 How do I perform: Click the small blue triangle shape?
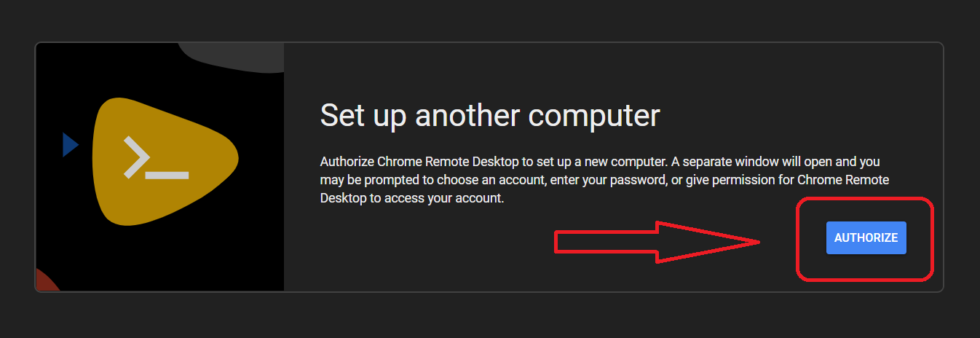69,144
